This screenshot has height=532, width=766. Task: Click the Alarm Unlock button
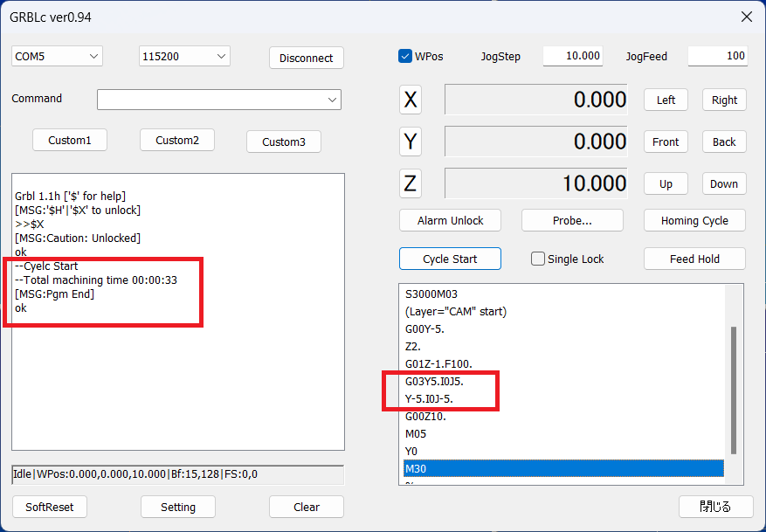click(450, 220)
